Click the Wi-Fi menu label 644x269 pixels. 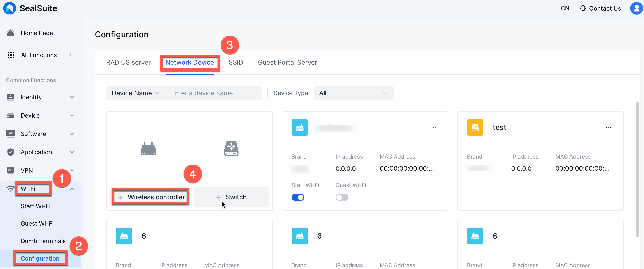(x=28, y=189)
